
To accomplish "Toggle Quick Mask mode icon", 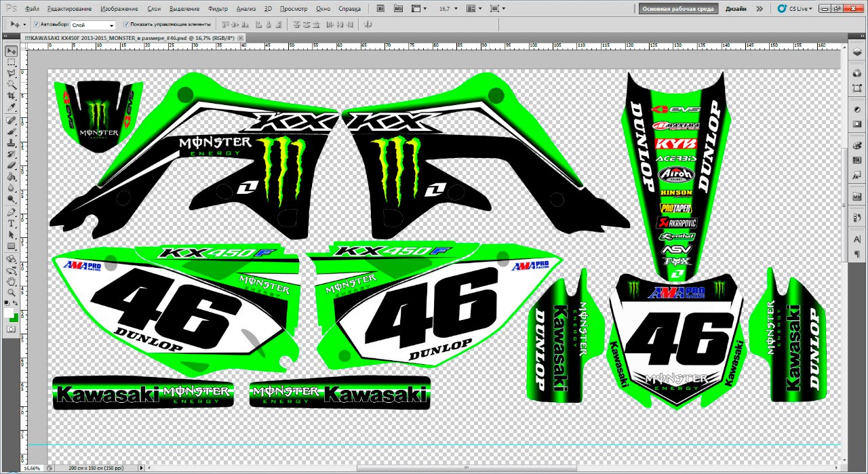I will point(12,329).
